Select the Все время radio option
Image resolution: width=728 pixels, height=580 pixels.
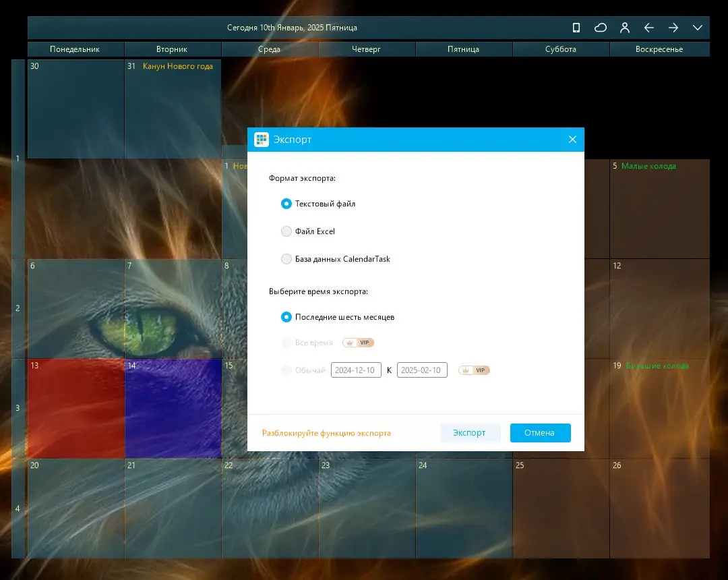(307, 342)
